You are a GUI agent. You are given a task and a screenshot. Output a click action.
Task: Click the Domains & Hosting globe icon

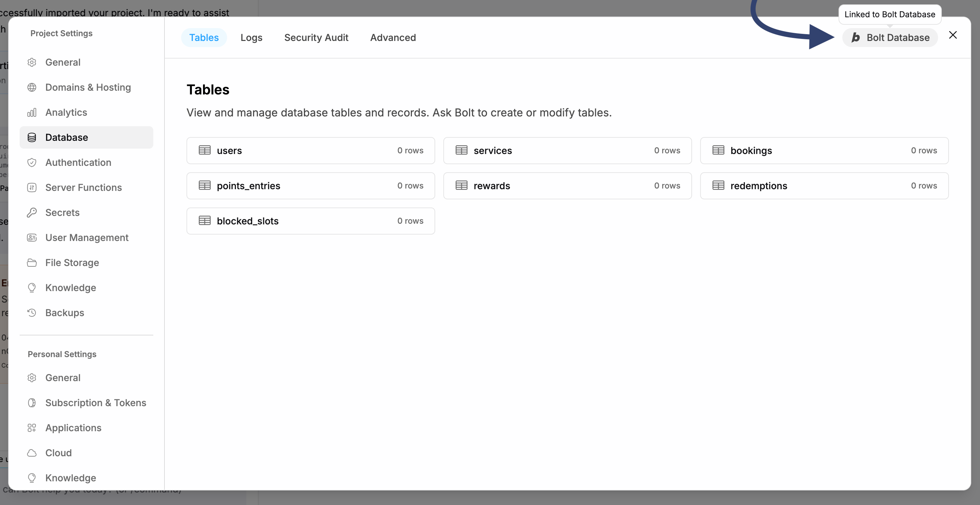tap(32, 87)
